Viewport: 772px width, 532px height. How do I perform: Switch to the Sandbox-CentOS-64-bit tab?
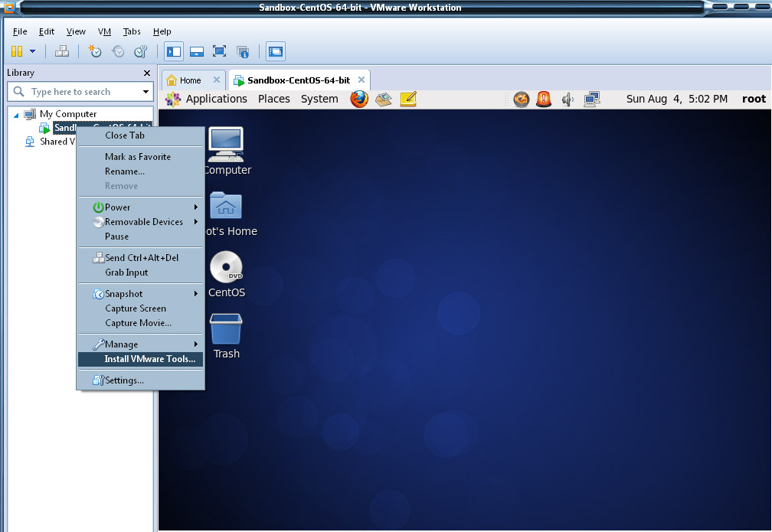coord(299,80)
